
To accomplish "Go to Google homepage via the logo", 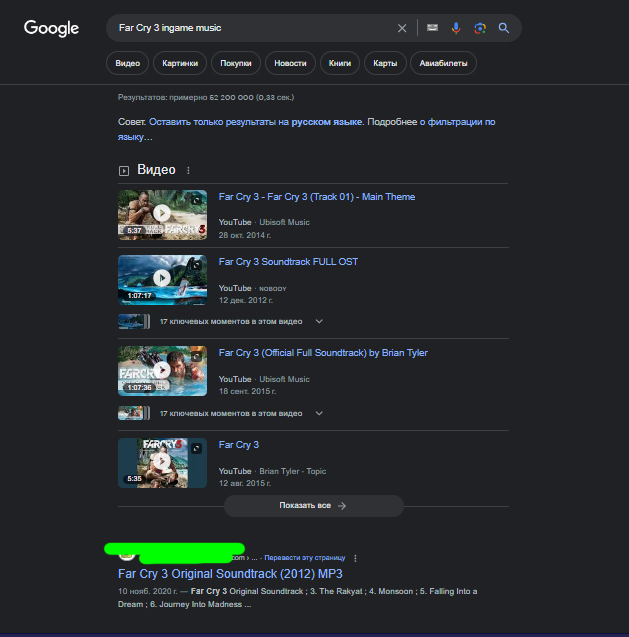I will tap(51, 28).
